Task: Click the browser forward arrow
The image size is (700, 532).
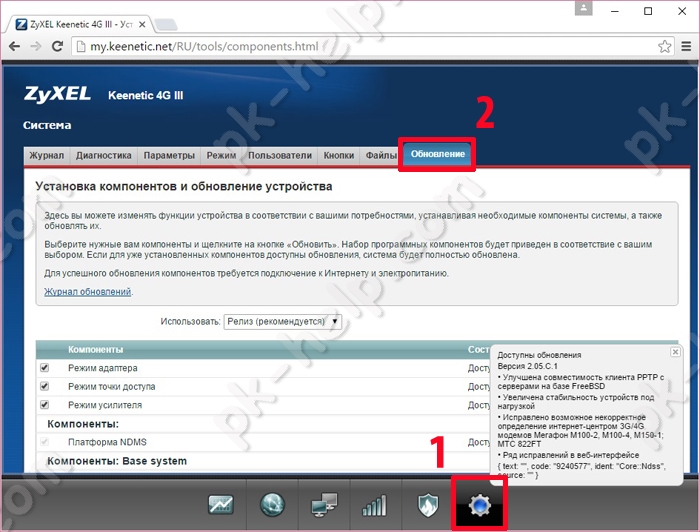Action: click(36, 46)
